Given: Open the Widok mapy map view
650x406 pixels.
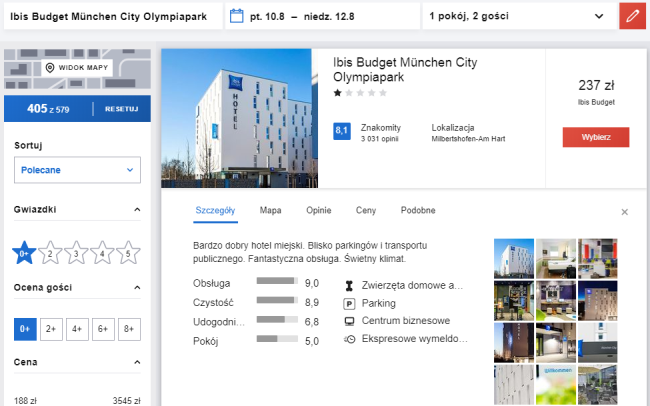Looking at the screenshot, I should pos(77,68).
